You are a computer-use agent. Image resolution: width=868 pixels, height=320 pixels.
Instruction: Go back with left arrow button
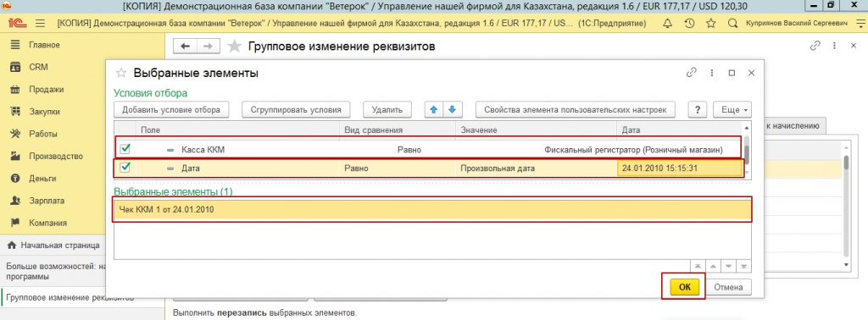tap(186, 47)
